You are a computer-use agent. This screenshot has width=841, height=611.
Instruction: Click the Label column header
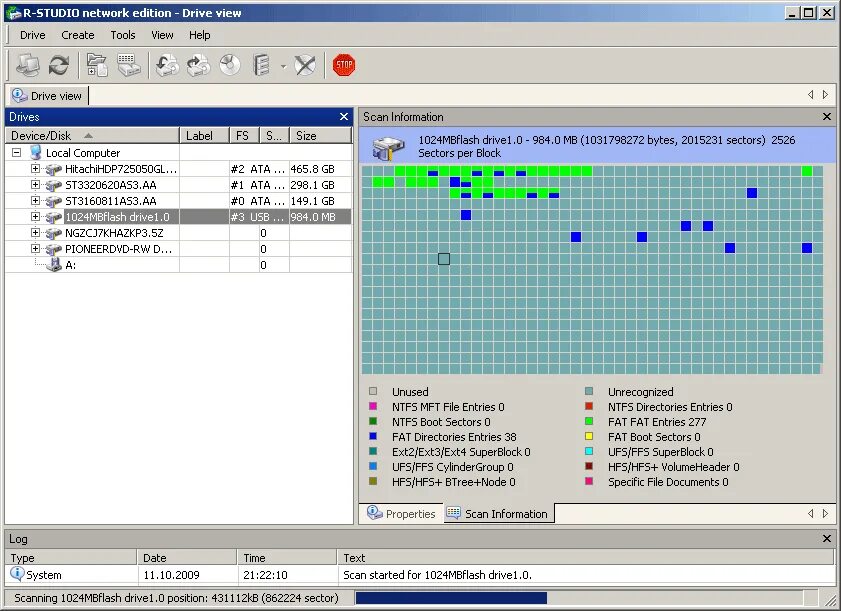(204, 136)
